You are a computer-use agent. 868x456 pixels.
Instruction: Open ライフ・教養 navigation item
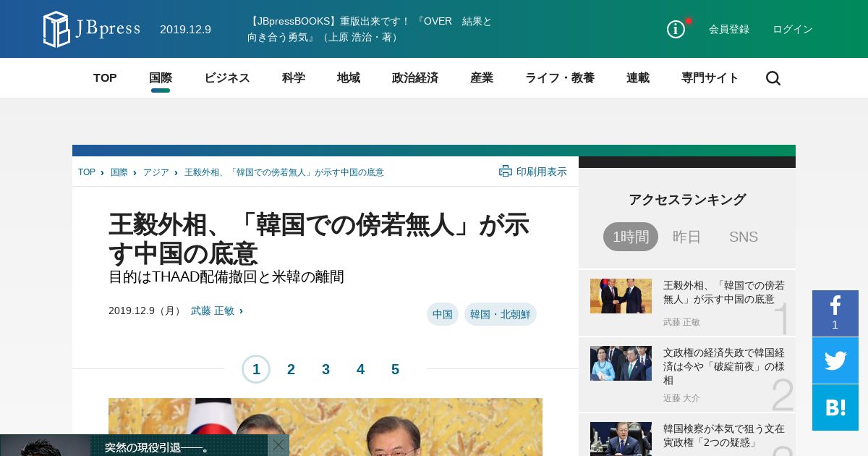(560, 78)
